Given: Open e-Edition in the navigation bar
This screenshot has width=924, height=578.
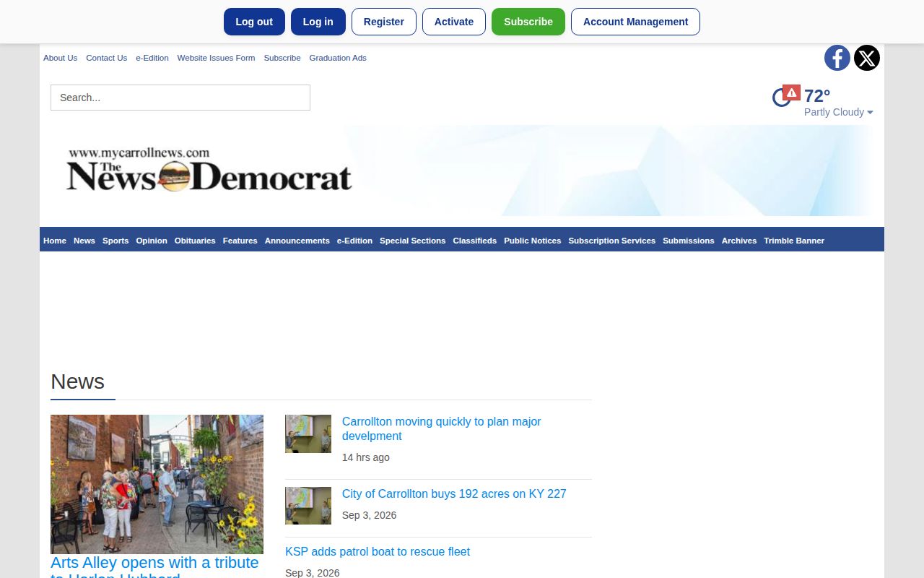Looking at the screenshot, I should point(354,241).
